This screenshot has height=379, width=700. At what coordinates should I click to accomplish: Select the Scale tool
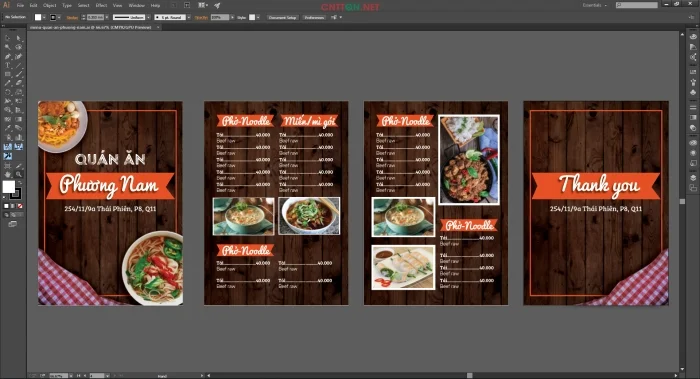pos(18,92)
